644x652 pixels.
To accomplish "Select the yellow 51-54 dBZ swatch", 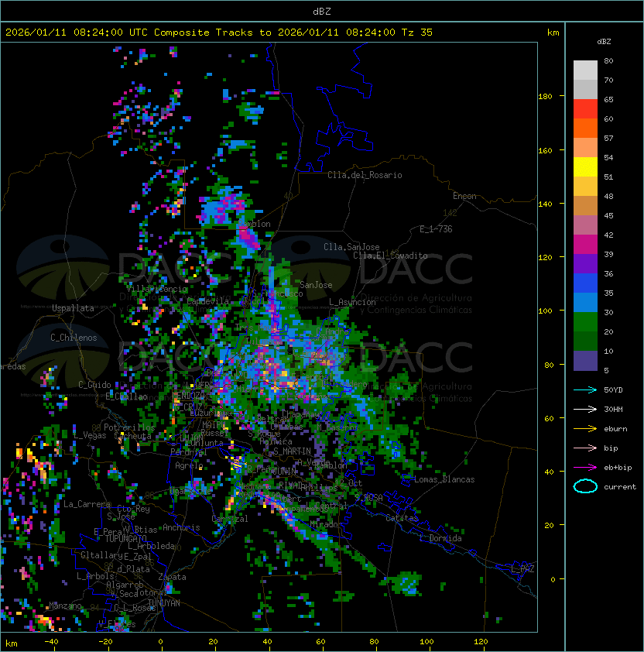I will point(585,166).
